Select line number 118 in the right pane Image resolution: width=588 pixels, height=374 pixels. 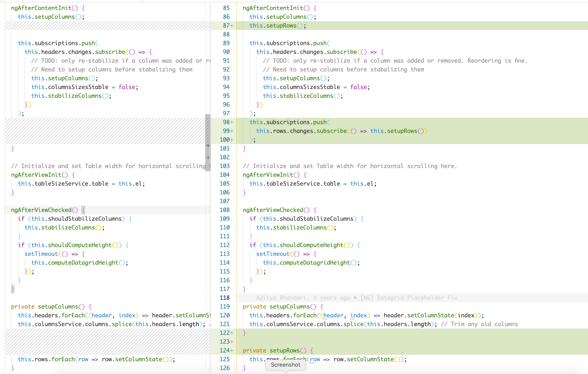tap(225, 298)
